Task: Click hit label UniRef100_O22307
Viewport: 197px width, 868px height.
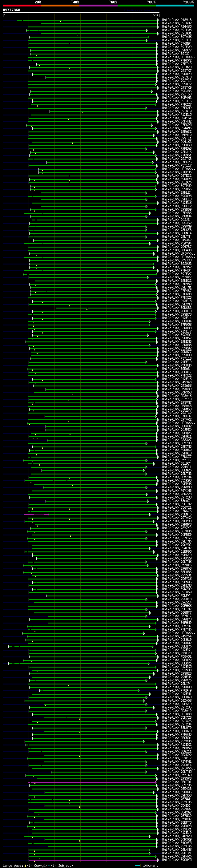Action: coord(177,440)
